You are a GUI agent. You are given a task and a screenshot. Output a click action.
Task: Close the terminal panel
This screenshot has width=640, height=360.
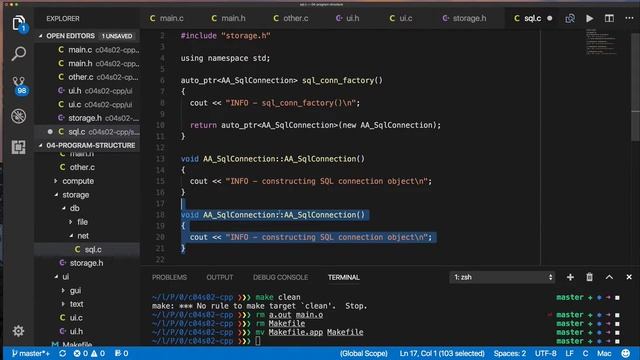coord(629,277)
